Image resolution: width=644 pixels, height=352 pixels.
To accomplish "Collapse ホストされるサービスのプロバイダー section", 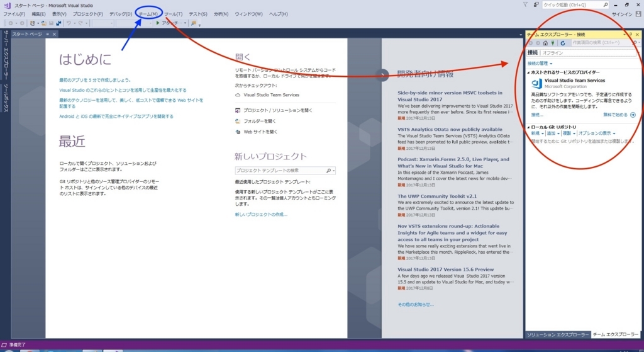I will [528, 72].
